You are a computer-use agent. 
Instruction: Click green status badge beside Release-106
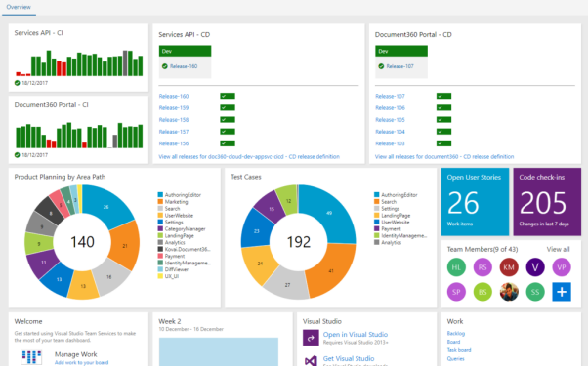(x=443, y=108)
